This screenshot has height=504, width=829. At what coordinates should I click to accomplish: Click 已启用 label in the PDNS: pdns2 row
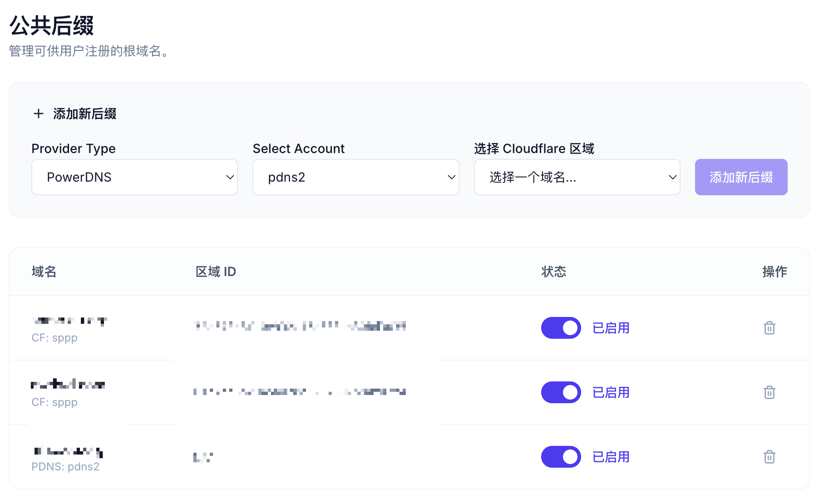click(611, 457)
